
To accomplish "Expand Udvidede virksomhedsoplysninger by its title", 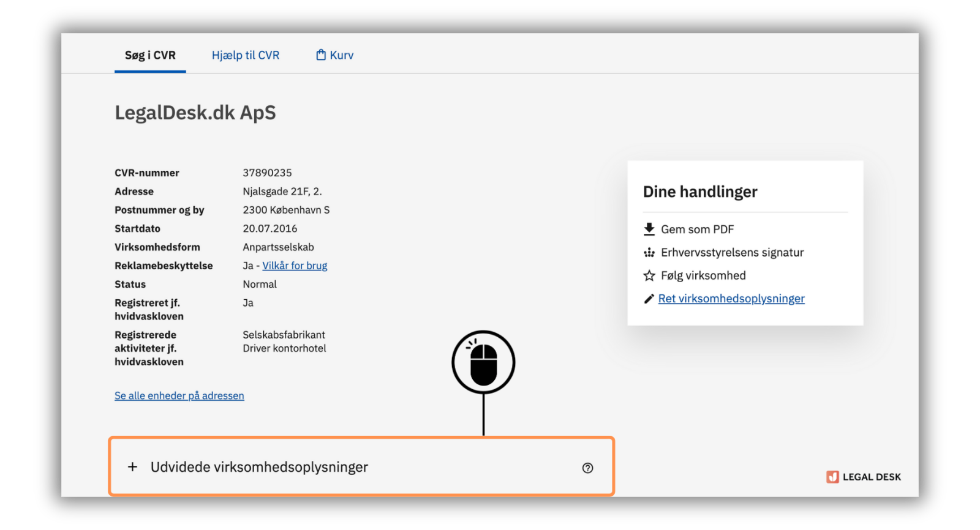I will click(259, 467).
